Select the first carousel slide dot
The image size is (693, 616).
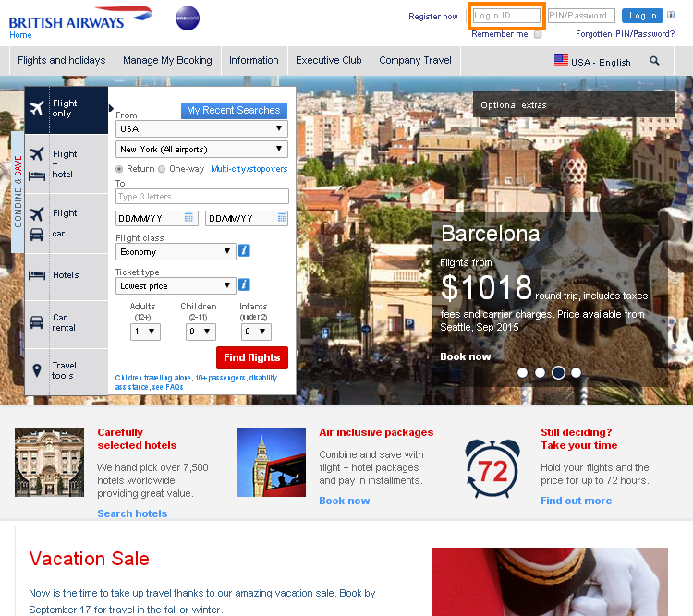(522, 373)
